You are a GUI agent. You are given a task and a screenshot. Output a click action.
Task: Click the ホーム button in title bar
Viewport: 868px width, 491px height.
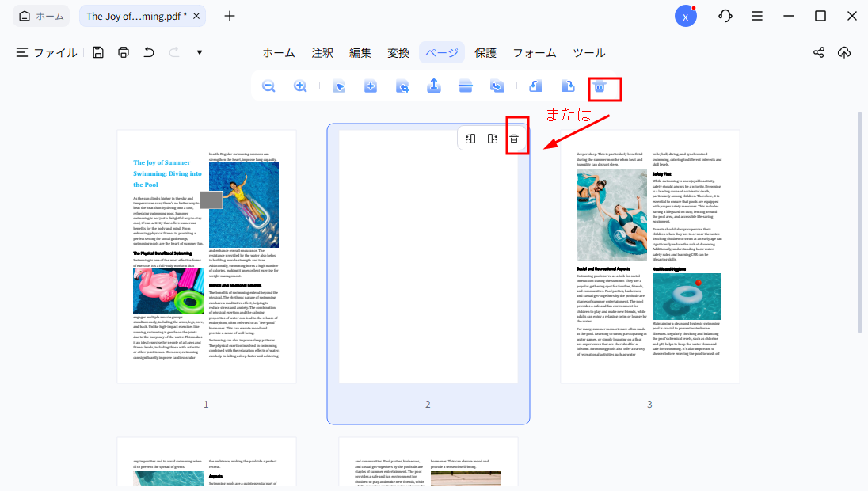pyautogui.click(x=41, y=16)
